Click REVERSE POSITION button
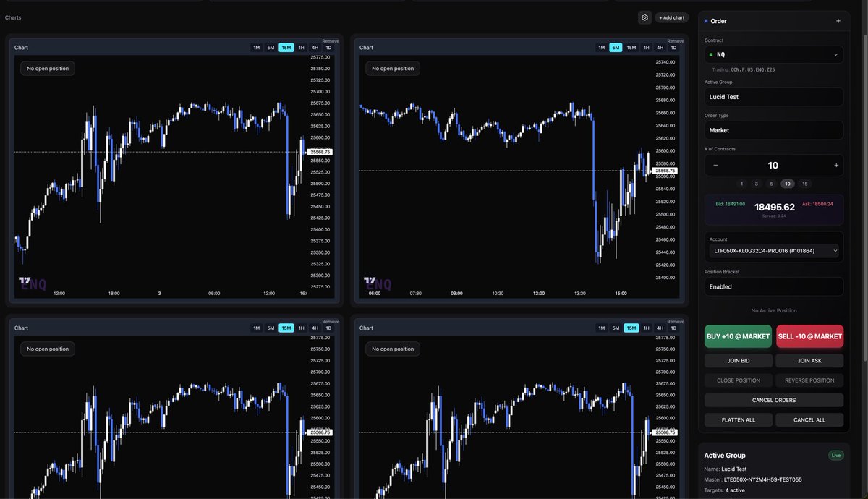 coord(809,380)
